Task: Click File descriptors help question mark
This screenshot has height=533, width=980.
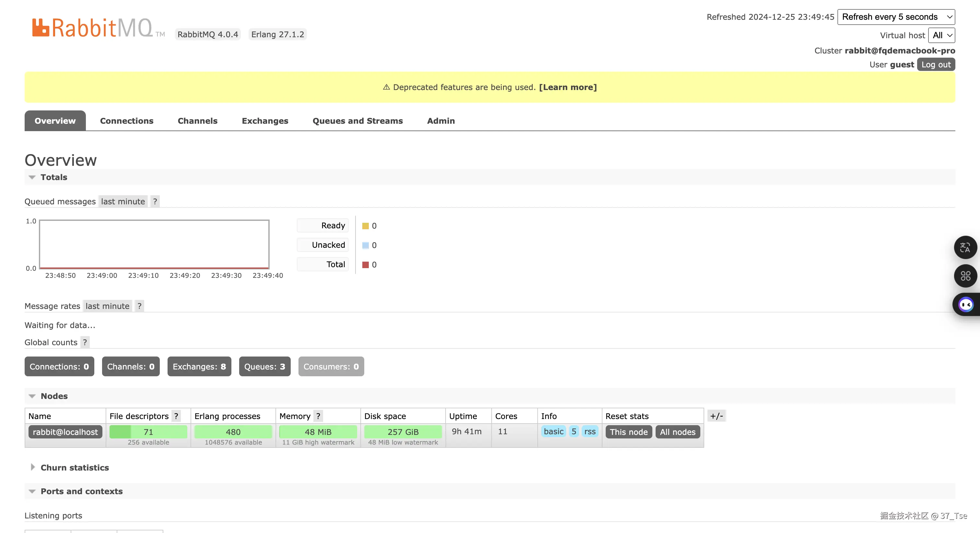Action: [176, 416]
